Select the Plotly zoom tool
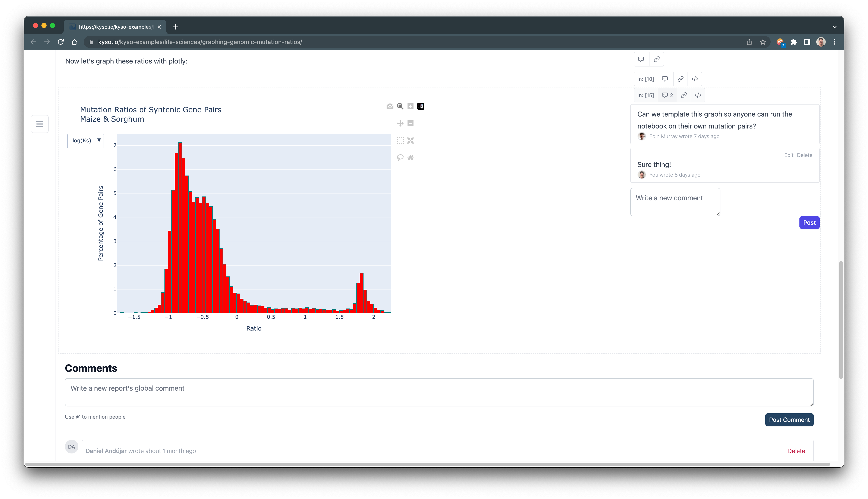The height and width of the screenshot is (499, 868). [x=400, y=106]
